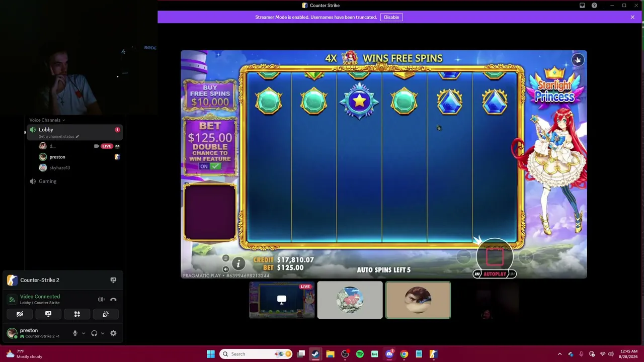This screenshot has width=644, height=362.
Task: Collapse the Voice Channels category
Action: (x=47, y=120)
